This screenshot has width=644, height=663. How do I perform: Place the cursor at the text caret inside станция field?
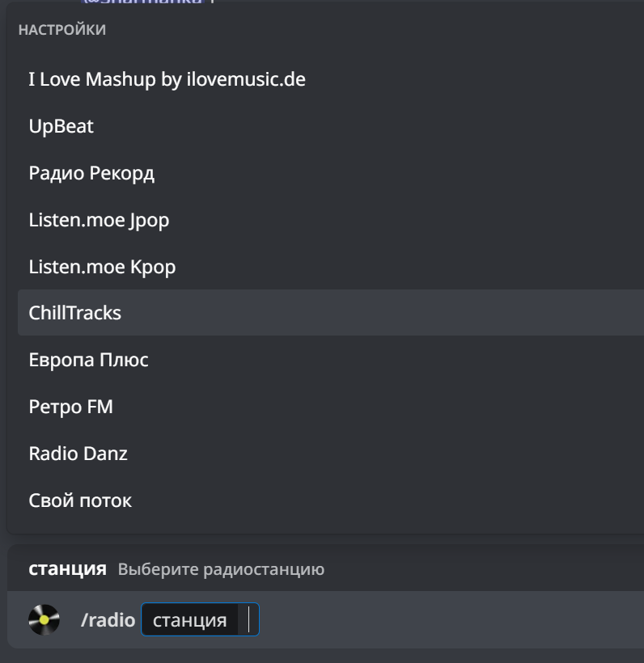pos(249,620)
